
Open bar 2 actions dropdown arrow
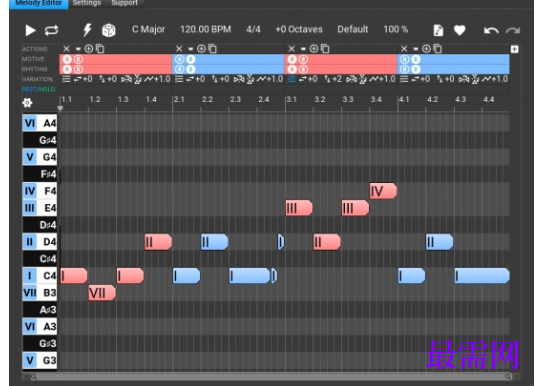(190, 49)
